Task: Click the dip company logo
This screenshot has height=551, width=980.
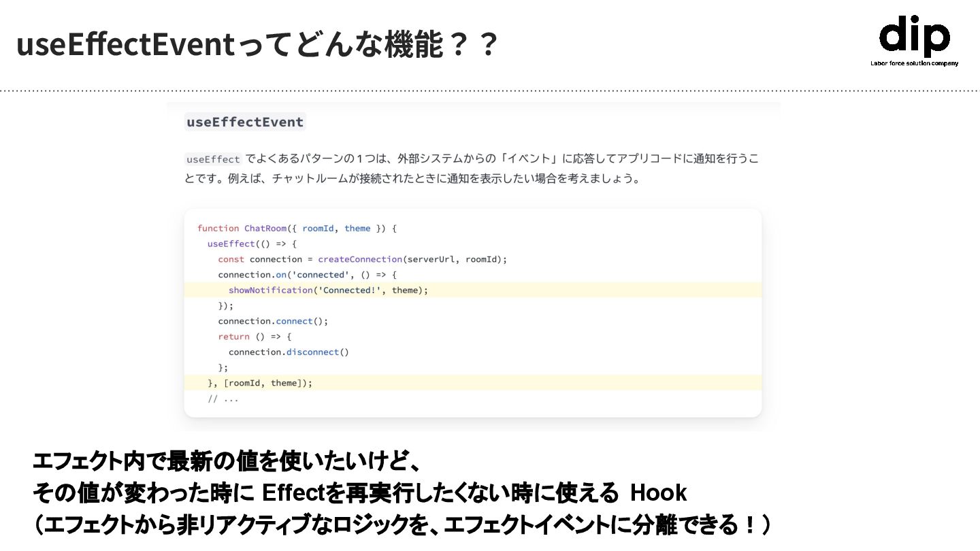Action: tap(914, 36)
